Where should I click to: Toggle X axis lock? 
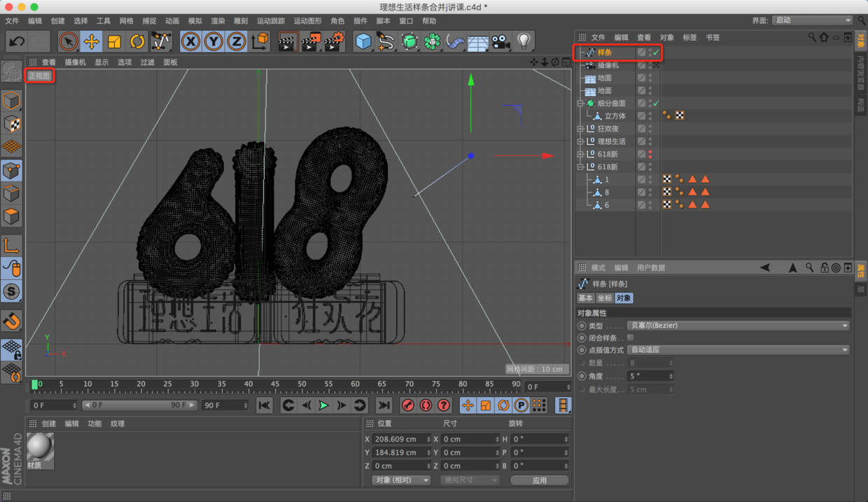(190, 41)
